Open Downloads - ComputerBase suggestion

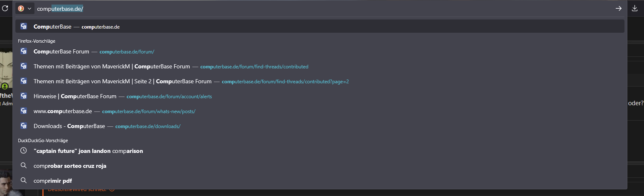[320, 126]
